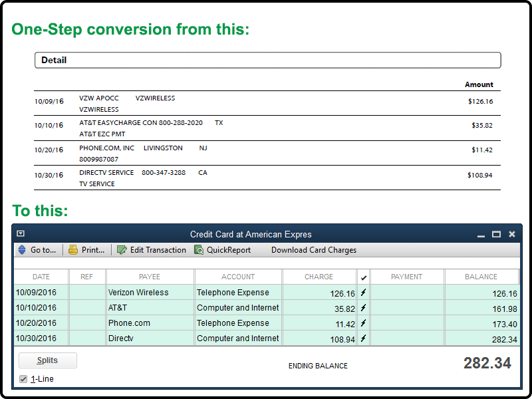Open the register window system menu icon
The height and width of the screenshot is (399, 532).
(21, 233)
